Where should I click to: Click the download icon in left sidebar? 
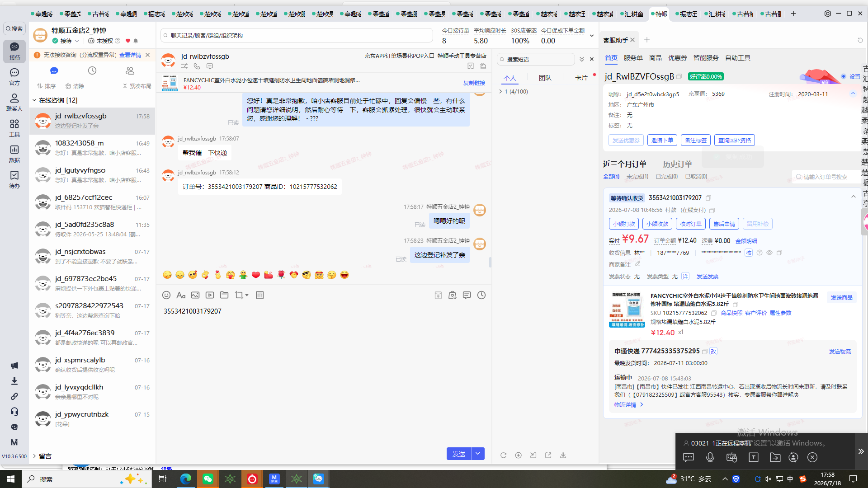(14, 381)
